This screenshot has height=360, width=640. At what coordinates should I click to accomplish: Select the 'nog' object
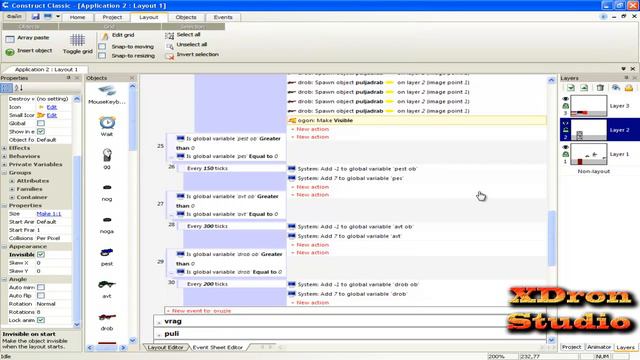[x=107, y=187]
